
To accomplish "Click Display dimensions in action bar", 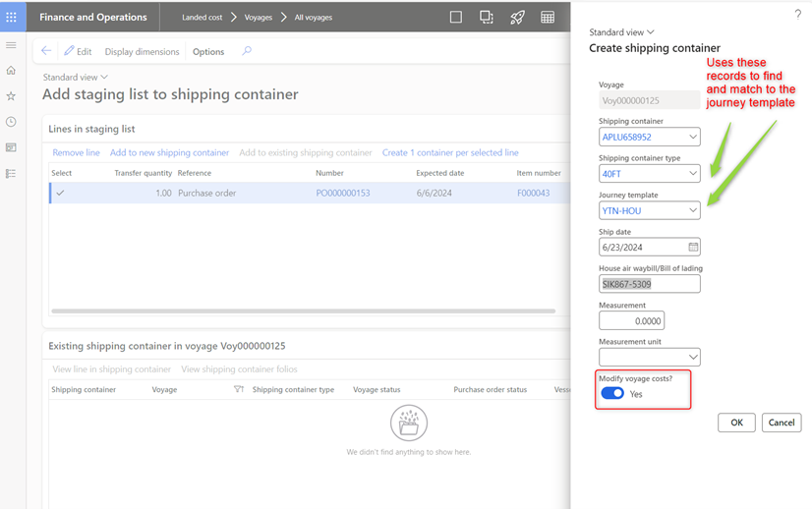I will (142, 52).
